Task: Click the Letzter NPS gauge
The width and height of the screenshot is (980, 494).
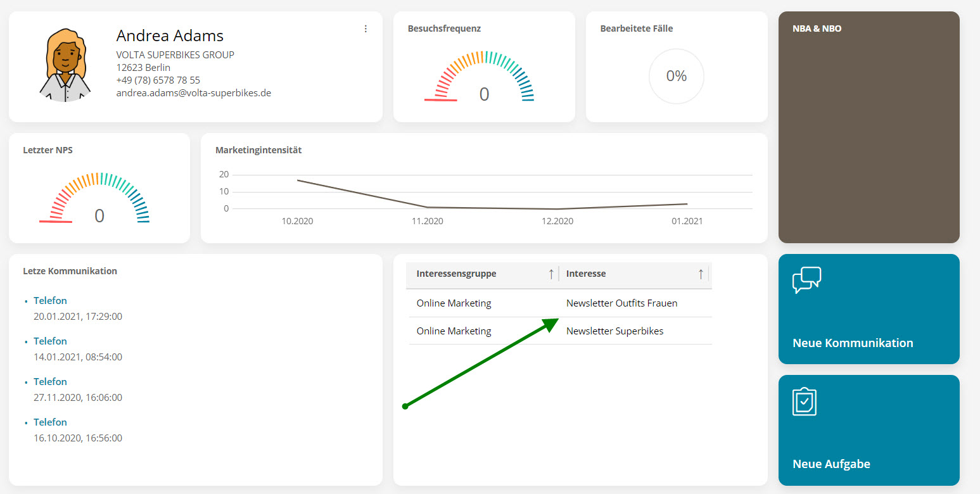Action: pyautogui.click(x=94, y=198)
